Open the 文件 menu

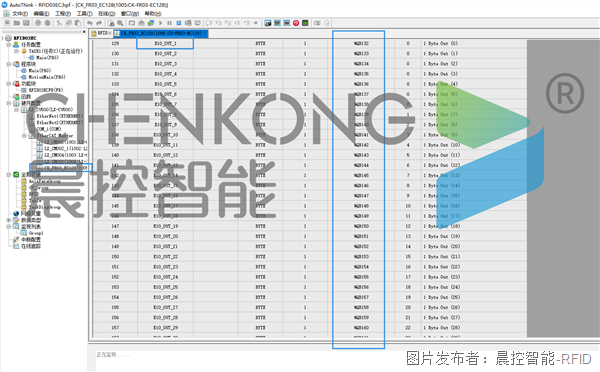coord(20,13)
